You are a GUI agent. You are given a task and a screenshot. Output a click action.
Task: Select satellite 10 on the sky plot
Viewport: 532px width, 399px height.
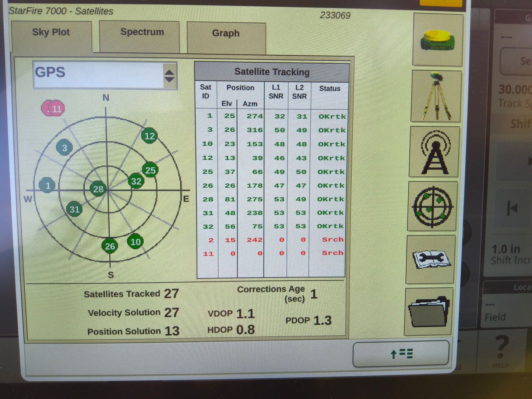point(135,242)
